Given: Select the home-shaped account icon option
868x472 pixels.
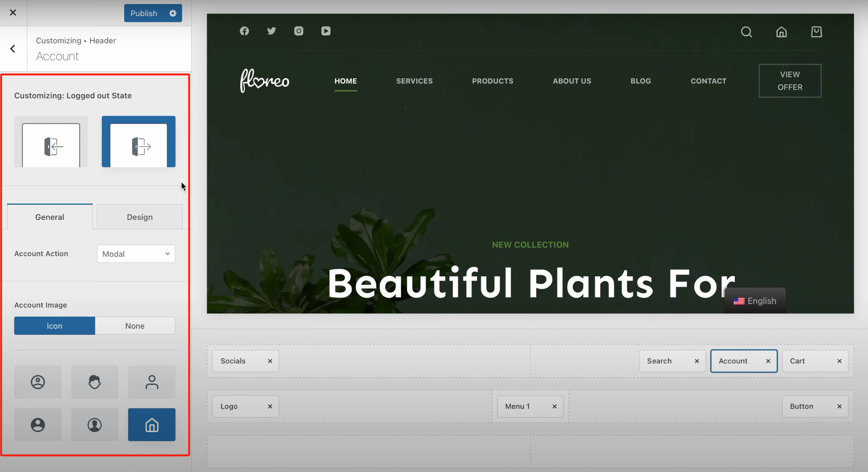Looking at the screenshot, I should (x=151, y=424).
